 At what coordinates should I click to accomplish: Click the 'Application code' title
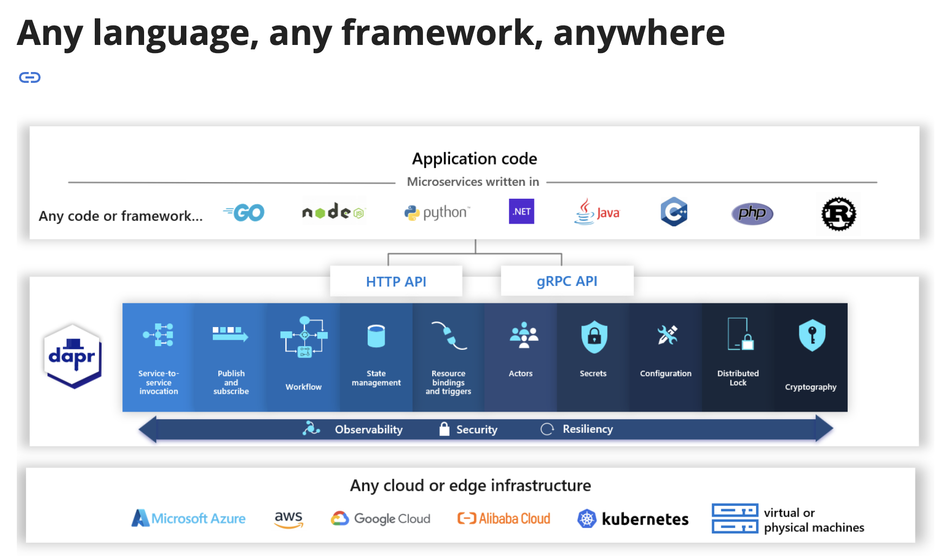pos(474,159)
